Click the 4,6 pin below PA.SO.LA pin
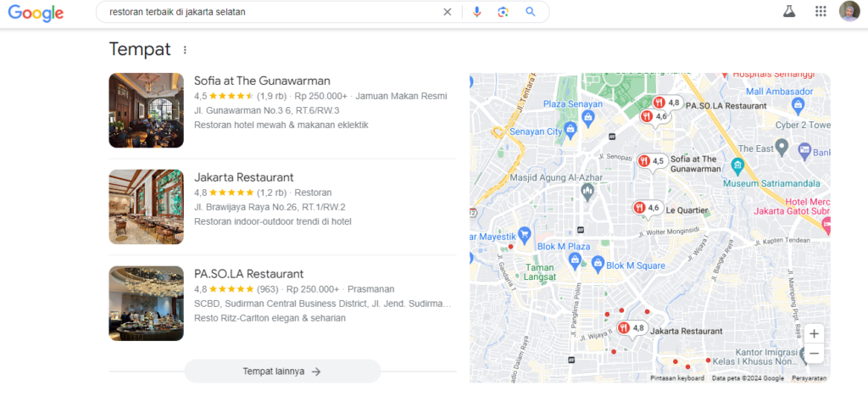The width and height of the screenshot is (868, 402). 655,117
